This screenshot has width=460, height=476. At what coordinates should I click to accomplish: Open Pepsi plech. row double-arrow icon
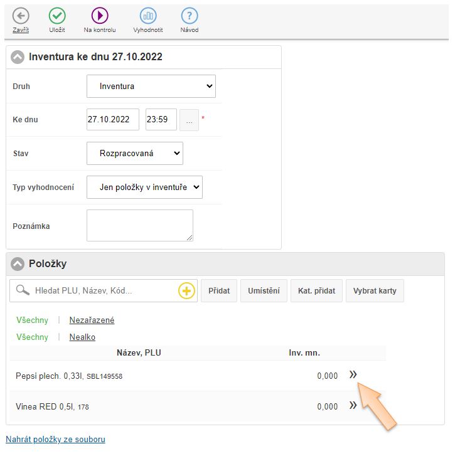click(x=353, y=374)
